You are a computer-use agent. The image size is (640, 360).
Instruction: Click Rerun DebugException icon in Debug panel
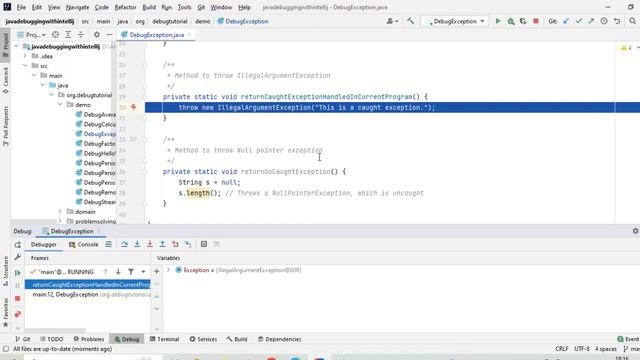pyautogui.click(x=18, y=245)
